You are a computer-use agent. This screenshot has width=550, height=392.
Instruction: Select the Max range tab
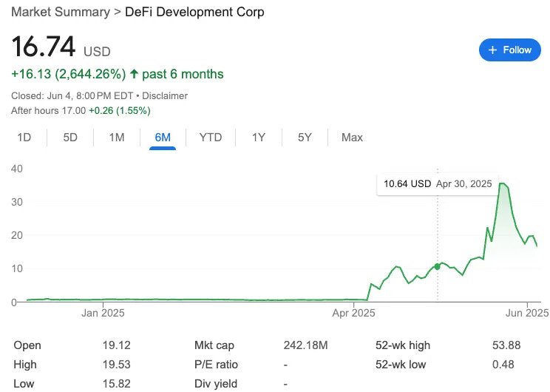(x=352, y=138)
